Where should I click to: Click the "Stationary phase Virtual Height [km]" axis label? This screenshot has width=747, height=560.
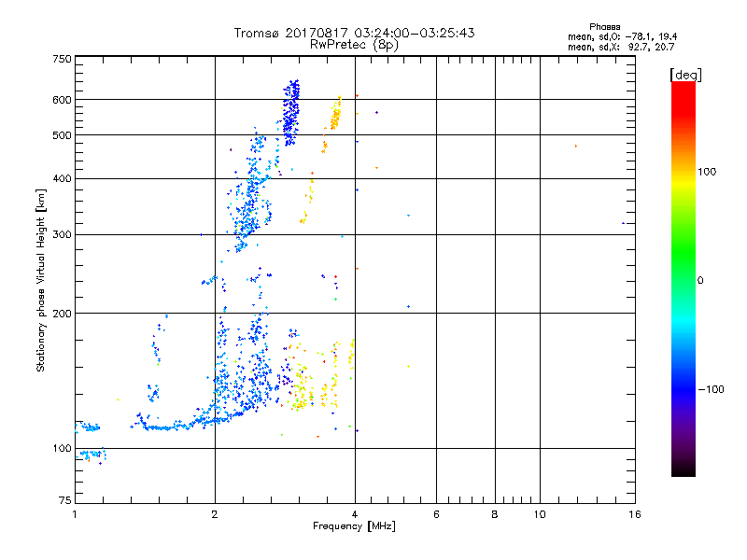click(40, 280)
